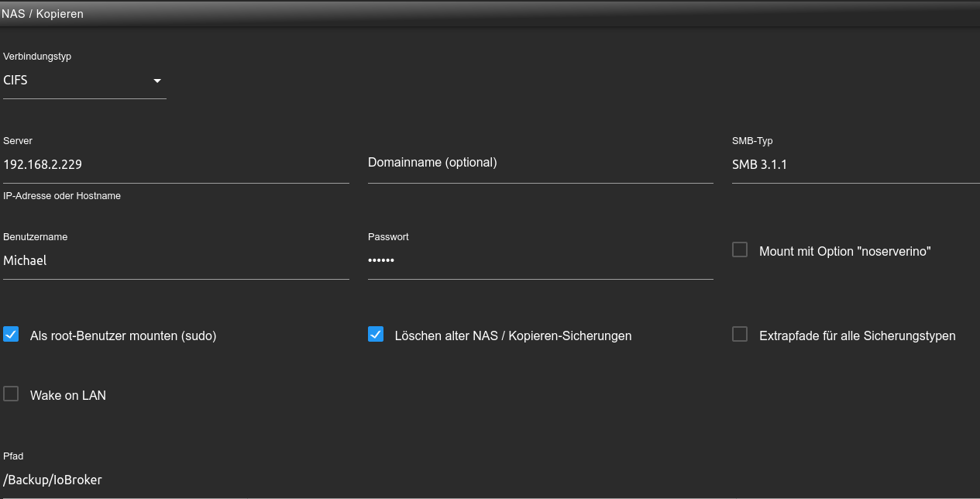
Task: Click the Passwort input field
Action: pos(540,260)
